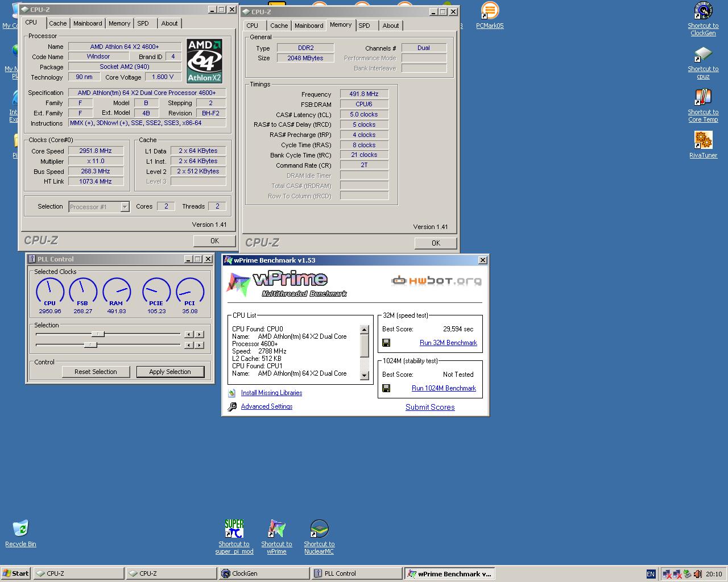Screen dimensions: 728x582
Task: Click lower slider's right arrow stepper
Action: (x=199, y=345)
